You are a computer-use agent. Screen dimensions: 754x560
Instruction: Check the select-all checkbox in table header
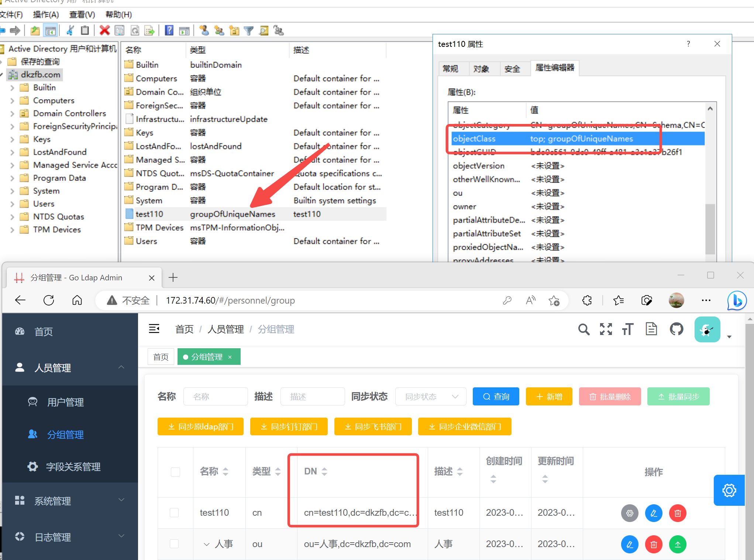175,472
